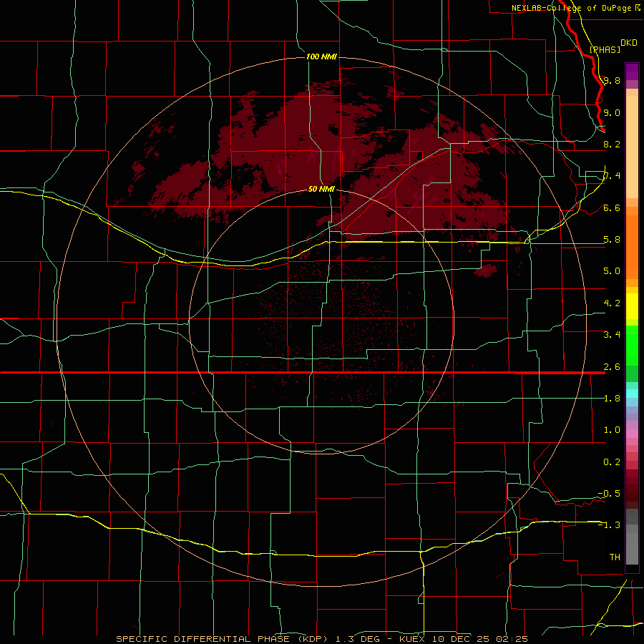Click the 7.4 legend value
The height and width of the screenshot is (644, 644).
612,176
